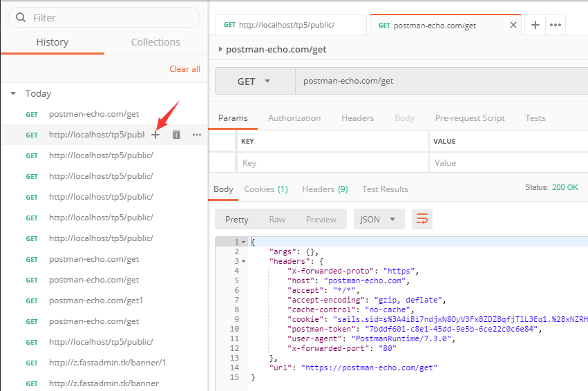Click the user-agent PostmanRuntime/7.3.0 value

(x=401, y=339)
